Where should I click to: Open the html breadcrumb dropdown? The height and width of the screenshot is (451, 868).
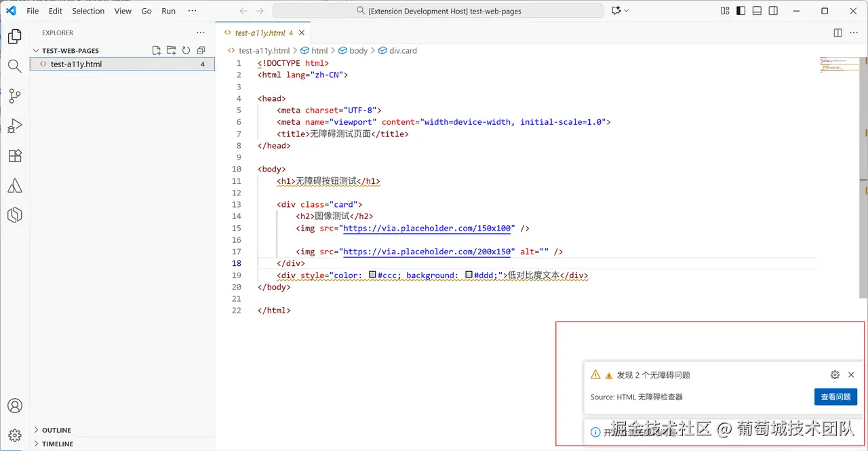pyautogui.click(x=314, y=50)
